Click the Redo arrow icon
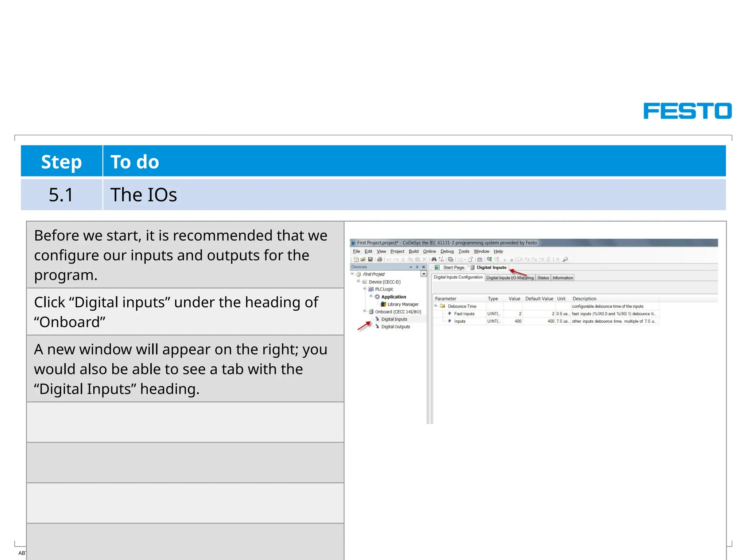 point(396,260)
